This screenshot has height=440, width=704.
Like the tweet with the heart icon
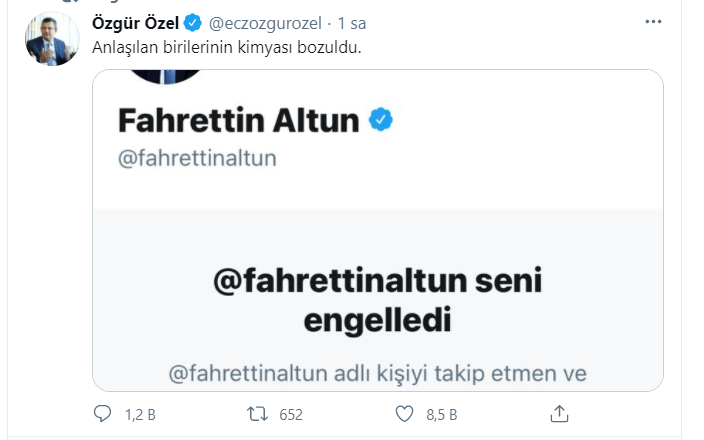click(404, 413)
